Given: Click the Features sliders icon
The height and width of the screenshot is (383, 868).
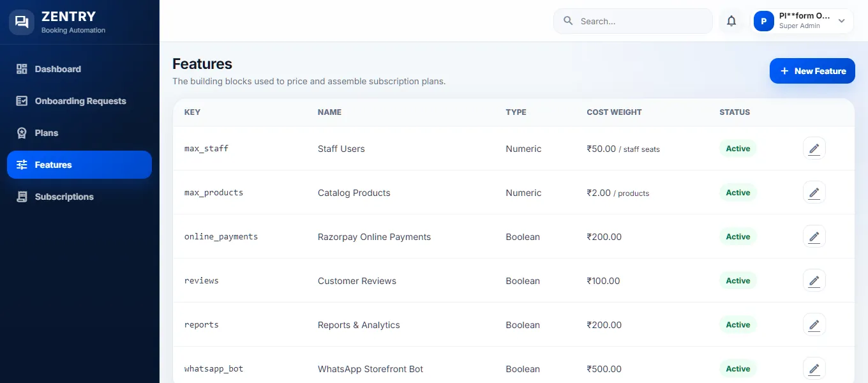Looking at the screenshot, I should tap(22, 165).
